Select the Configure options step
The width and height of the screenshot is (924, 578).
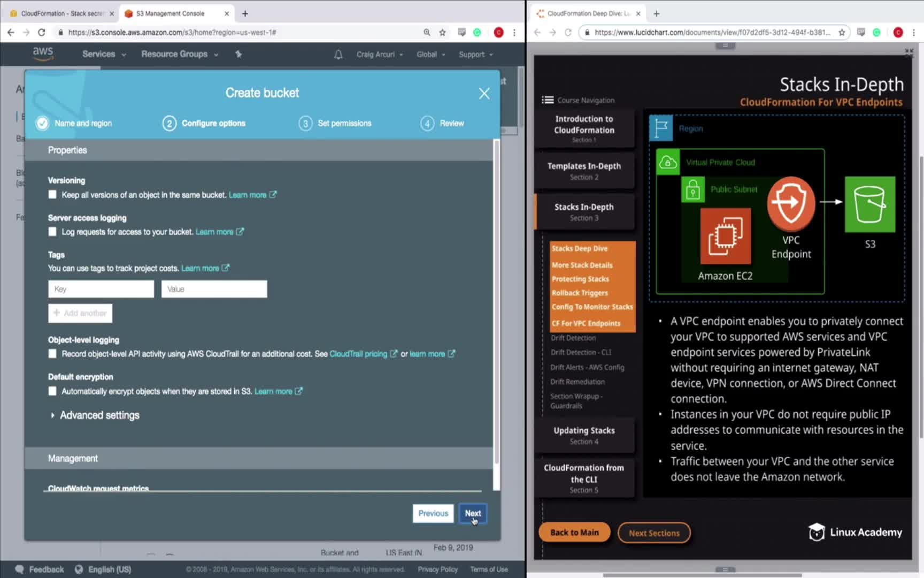(204, 124)
